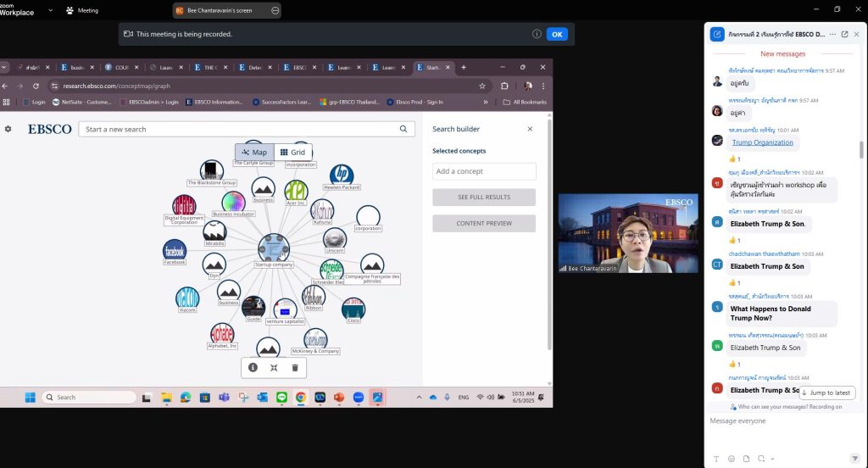Screen dimensions: 868x468
Task: Open a new Chrome tab
Action: click(464, 67)
